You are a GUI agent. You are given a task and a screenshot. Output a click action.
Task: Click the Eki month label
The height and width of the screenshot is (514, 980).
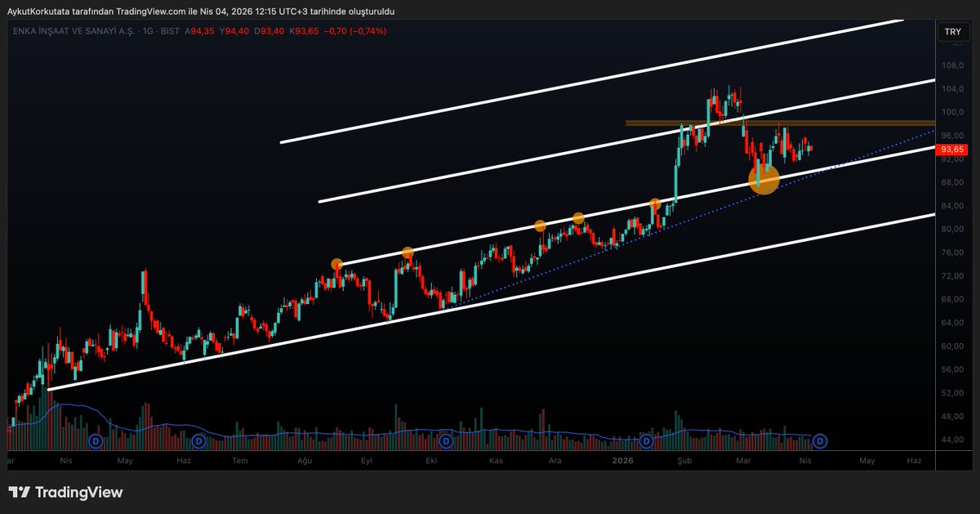[430, 461]
